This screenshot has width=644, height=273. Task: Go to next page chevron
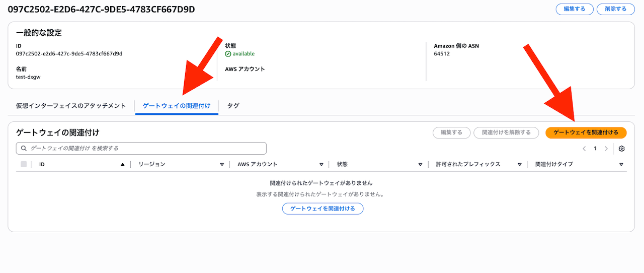click(606, 149)
